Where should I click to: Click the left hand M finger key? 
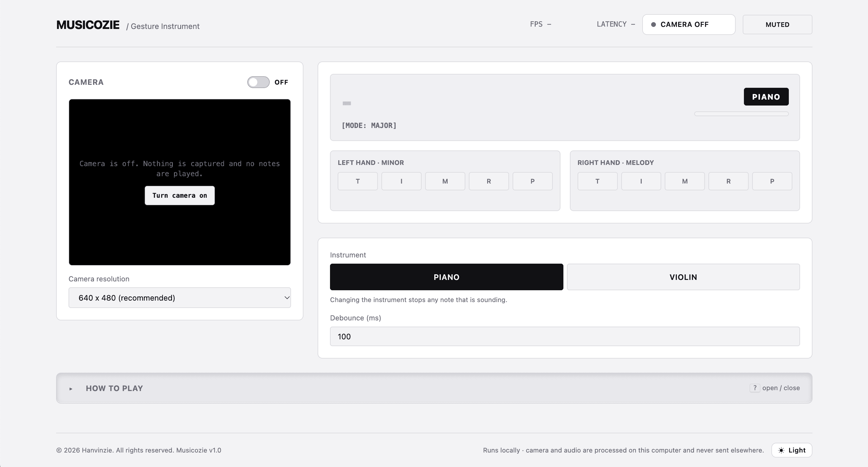445,181
